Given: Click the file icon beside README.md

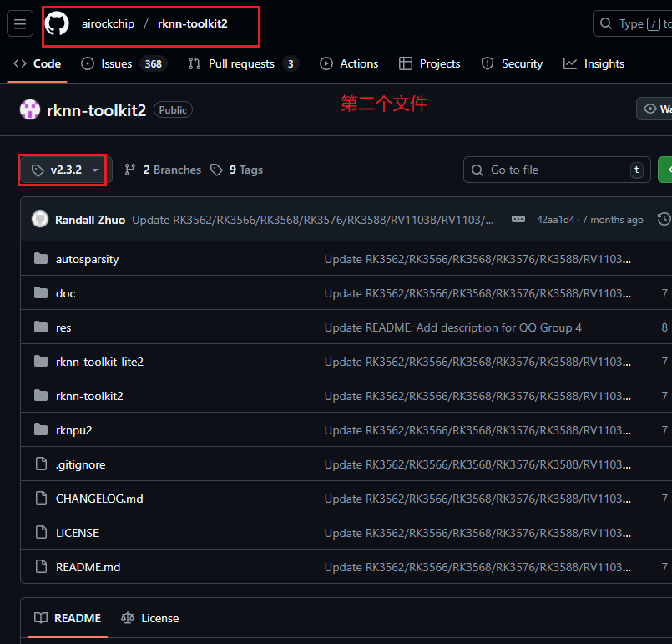Looking at the screenshot, I should [41, 566].
